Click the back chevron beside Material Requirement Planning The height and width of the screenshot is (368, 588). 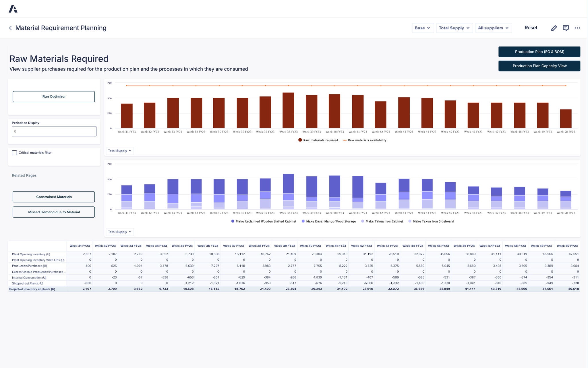click(x=10, y=28)
